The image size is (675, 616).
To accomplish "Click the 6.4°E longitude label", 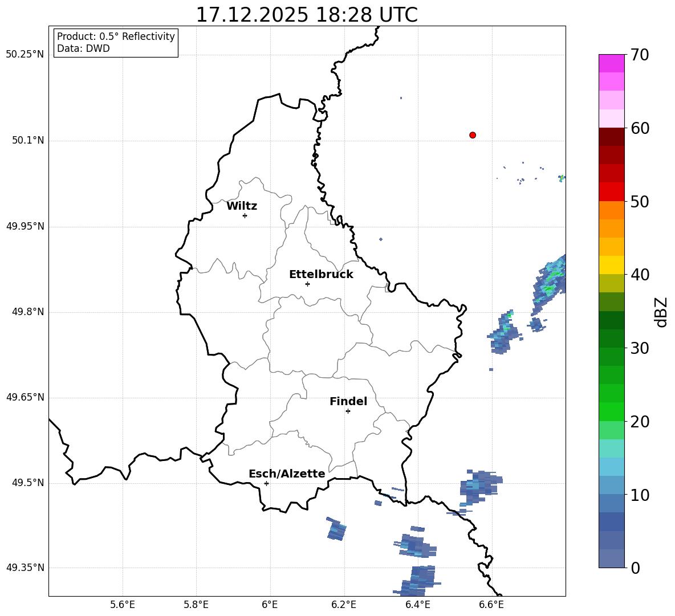I will tap(417, 605).
